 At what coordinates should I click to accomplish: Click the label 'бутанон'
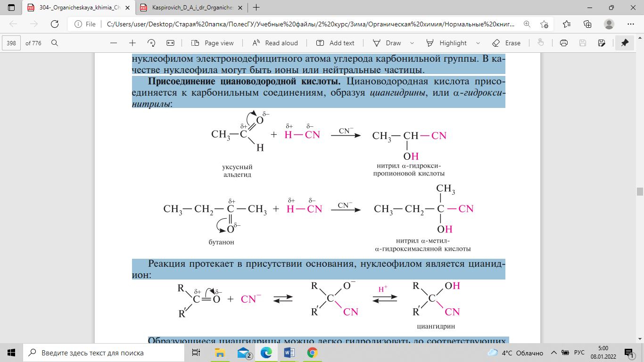[222, 242]
